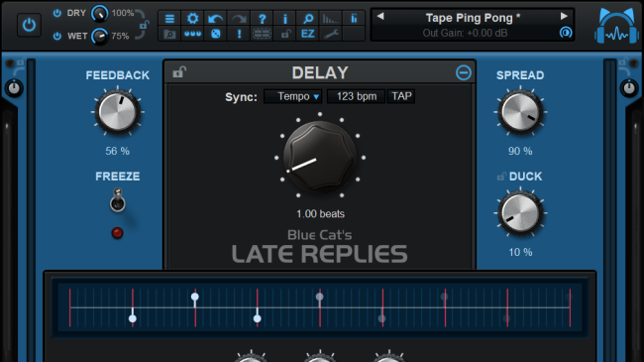Screen dimensions: 644x362
Task: Click the TAP tempo button
Action: [x=401, y=96]
